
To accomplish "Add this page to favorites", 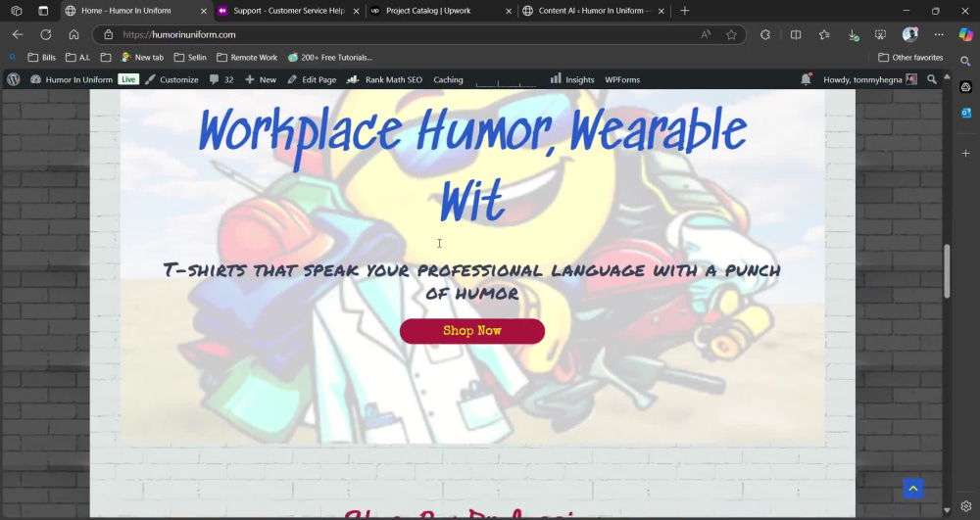I will 731,34.
